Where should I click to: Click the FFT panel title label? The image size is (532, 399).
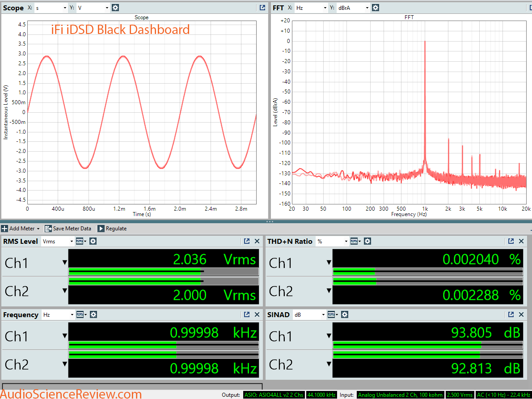278,8
